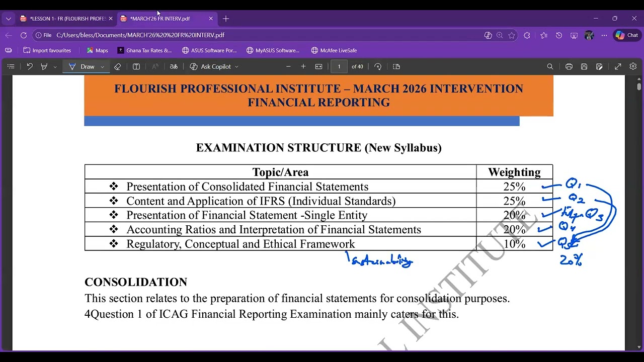Click the favourites bar tab icon at left
644x362 pixels.
(9, 50)
